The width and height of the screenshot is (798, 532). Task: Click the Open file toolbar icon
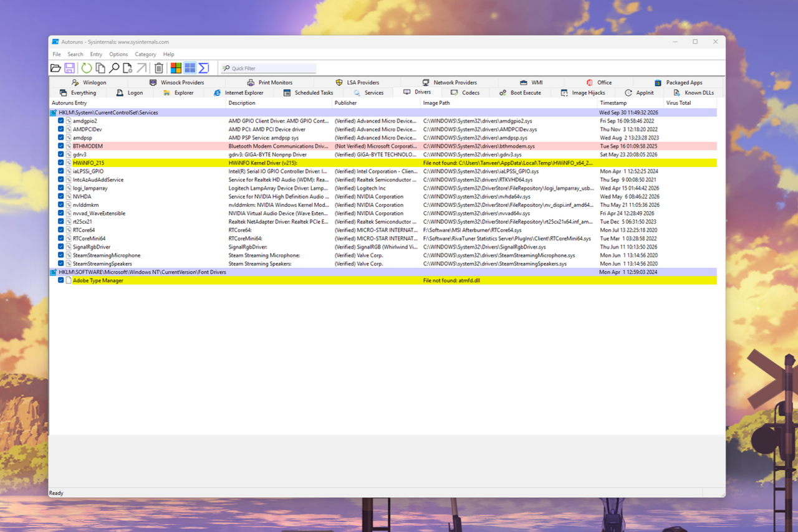55,68
